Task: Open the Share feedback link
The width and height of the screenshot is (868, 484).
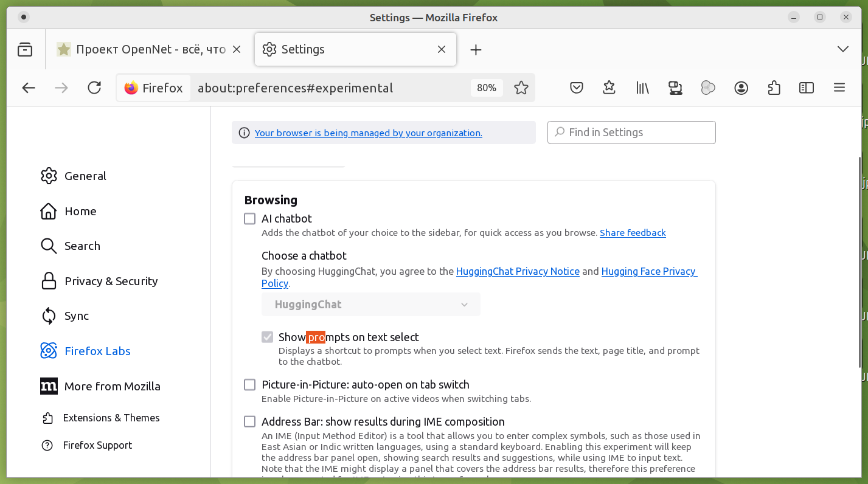Action: click(x=633, y=233)
